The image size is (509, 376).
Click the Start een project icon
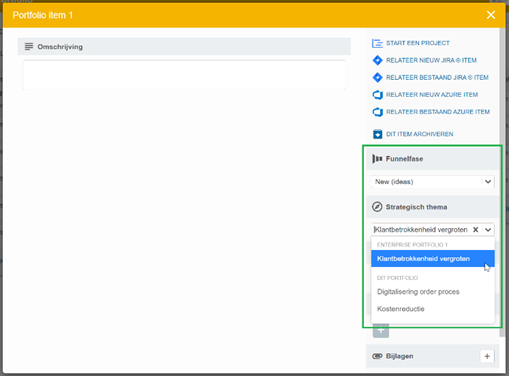pyautogui.click(x=377, y=43)
